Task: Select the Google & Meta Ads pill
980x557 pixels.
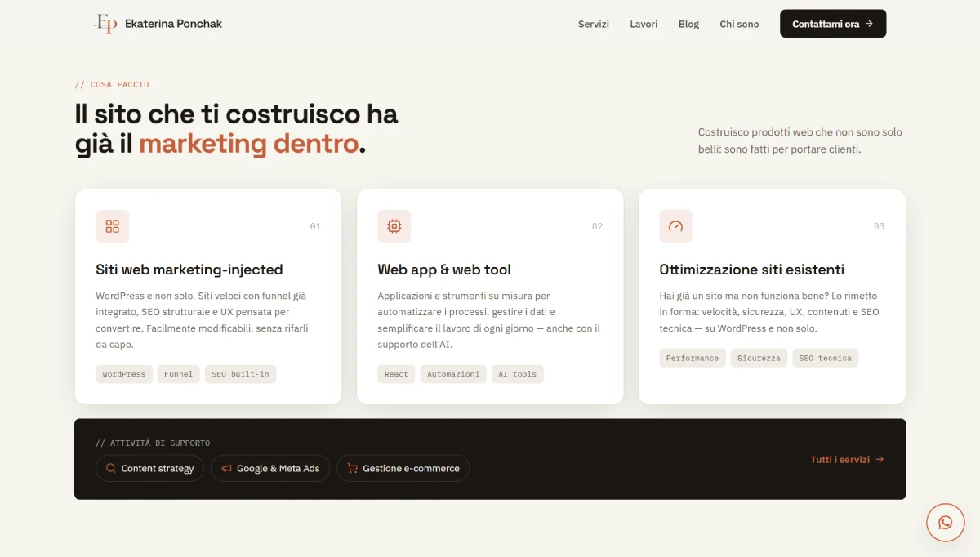Action: coord(270,468)
